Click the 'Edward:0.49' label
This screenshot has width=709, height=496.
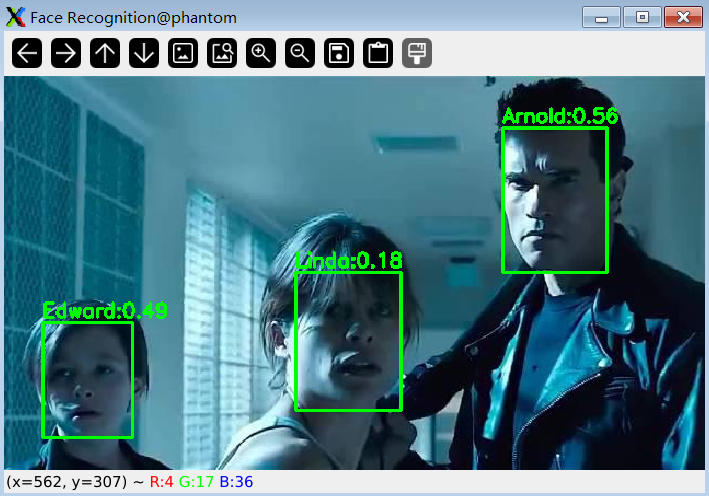pos(105,311)
